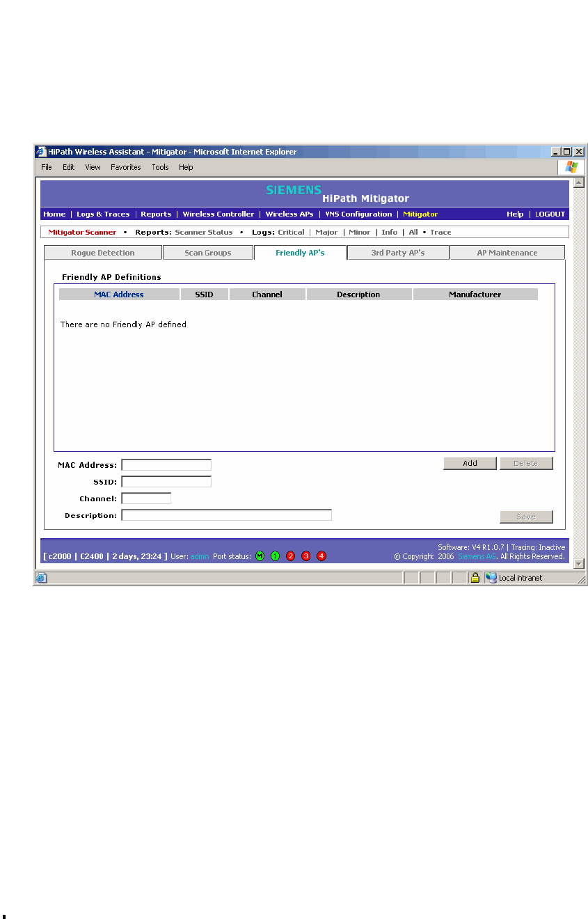Click the admin user link in footer

200,556
